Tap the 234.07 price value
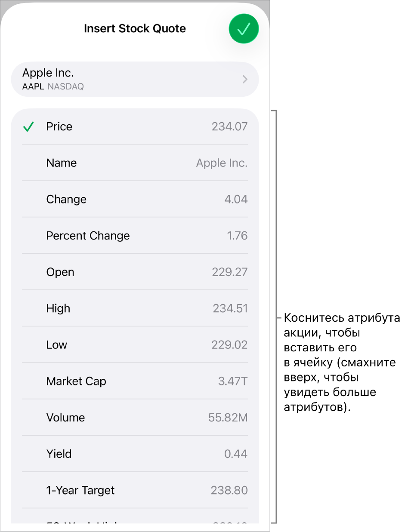Screen dimensions: 411x532 [229, 126]
